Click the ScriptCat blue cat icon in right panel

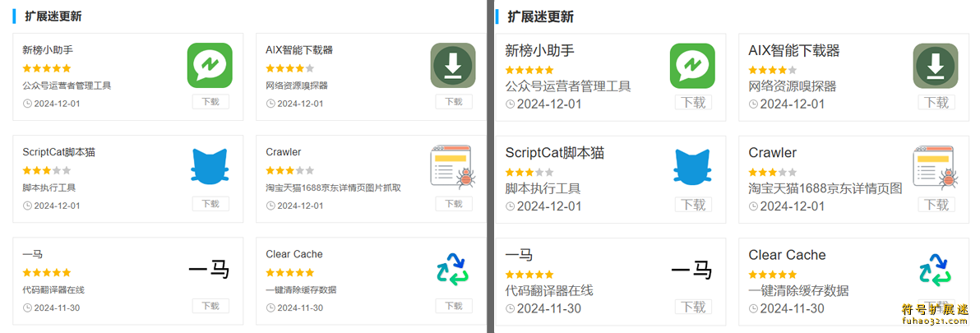(692, 167)
